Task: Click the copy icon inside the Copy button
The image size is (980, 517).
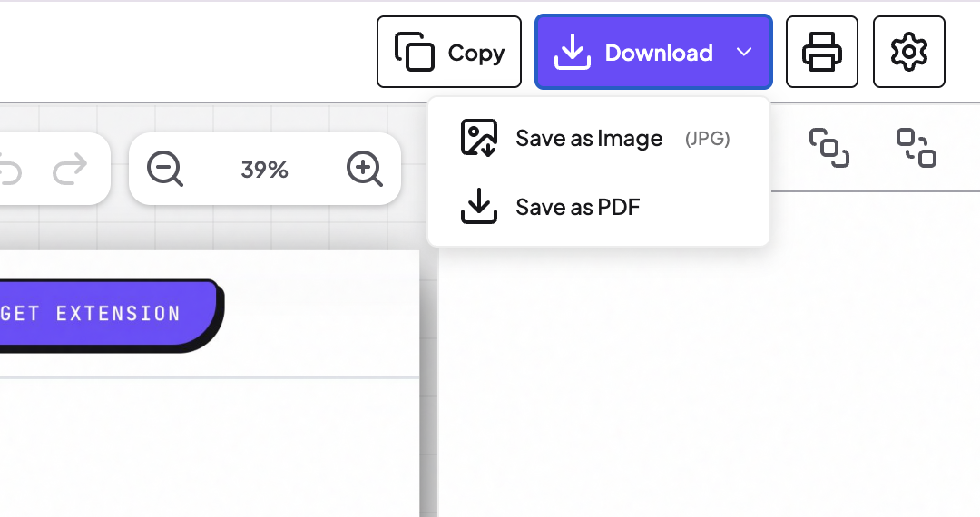Action: point(415,52)
